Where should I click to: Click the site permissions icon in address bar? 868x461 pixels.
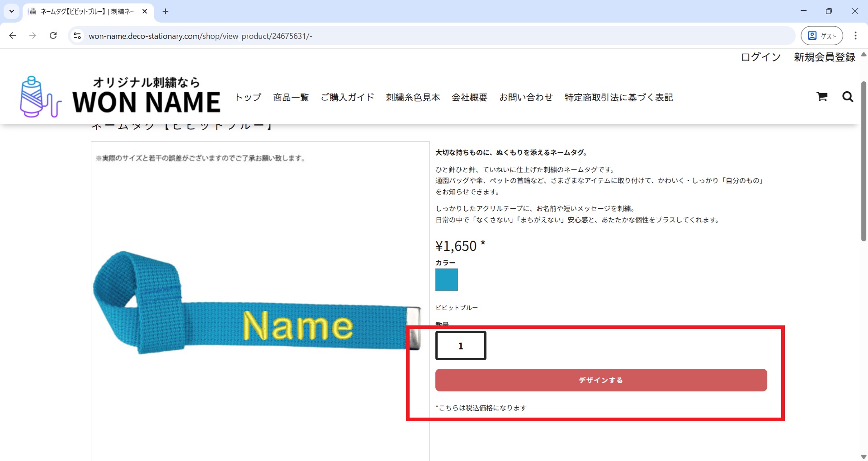point(77,36)
